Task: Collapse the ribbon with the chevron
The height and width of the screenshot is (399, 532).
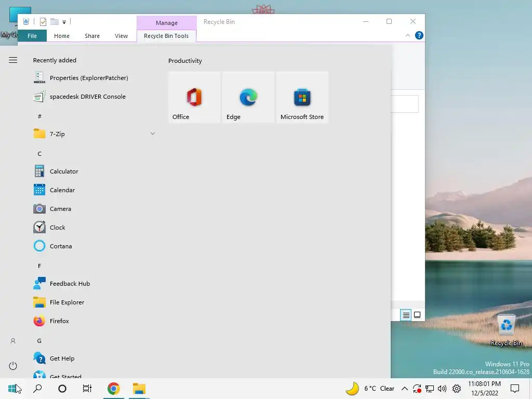Action: click(x=408, y=35)
